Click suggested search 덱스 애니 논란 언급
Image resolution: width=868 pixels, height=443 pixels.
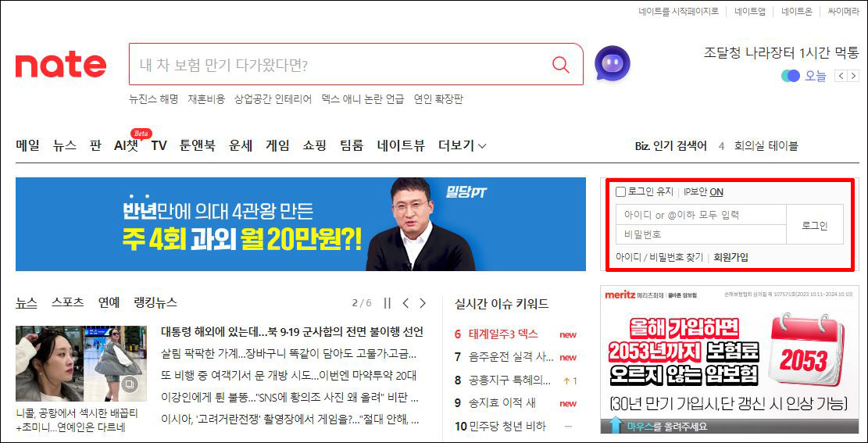363,99
